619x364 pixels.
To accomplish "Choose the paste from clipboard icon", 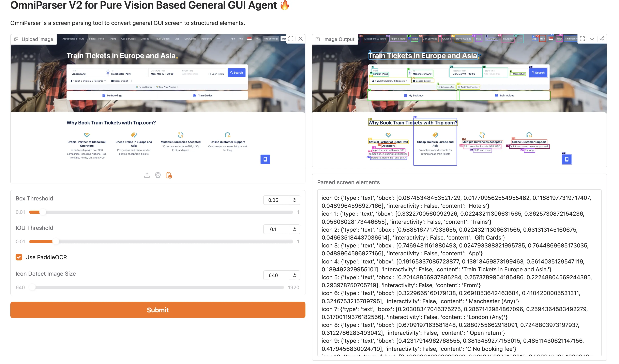I will click(x=169, y=175).
